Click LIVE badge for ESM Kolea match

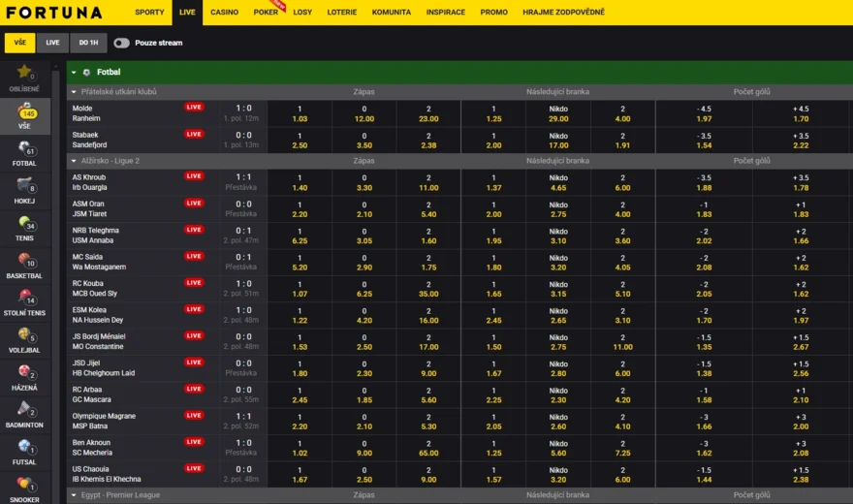pos(194,309)
